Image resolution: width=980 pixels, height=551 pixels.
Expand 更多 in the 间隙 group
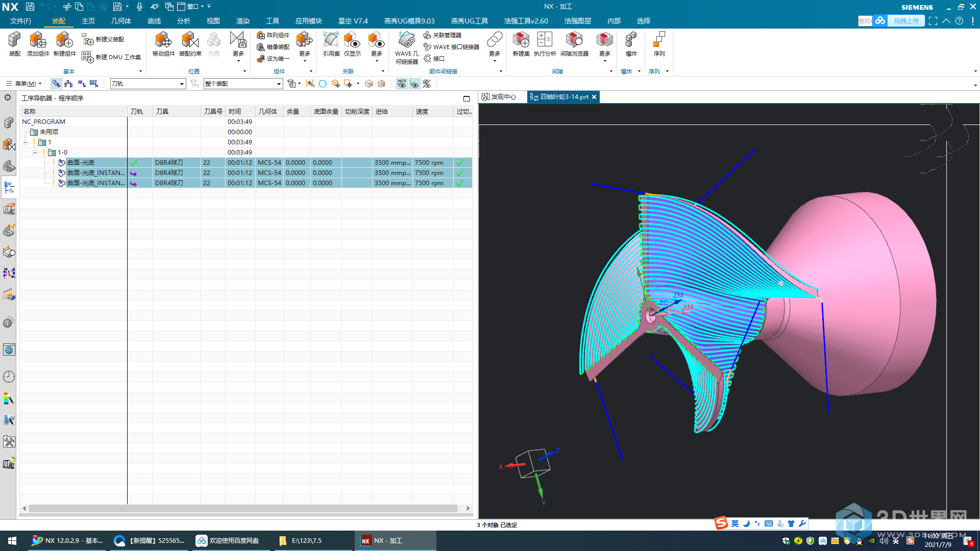605,47
